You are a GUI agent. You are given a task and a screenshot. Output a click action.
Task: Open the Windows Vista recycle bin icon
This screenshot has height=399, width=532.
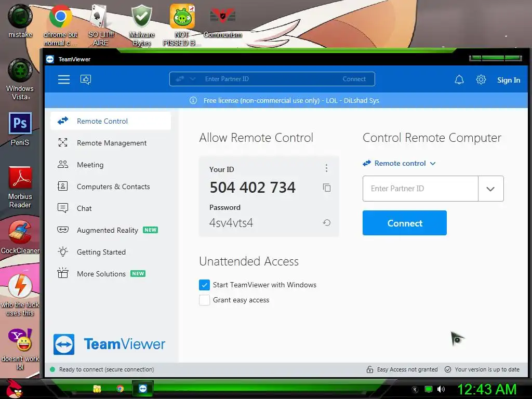coord(20,79)
